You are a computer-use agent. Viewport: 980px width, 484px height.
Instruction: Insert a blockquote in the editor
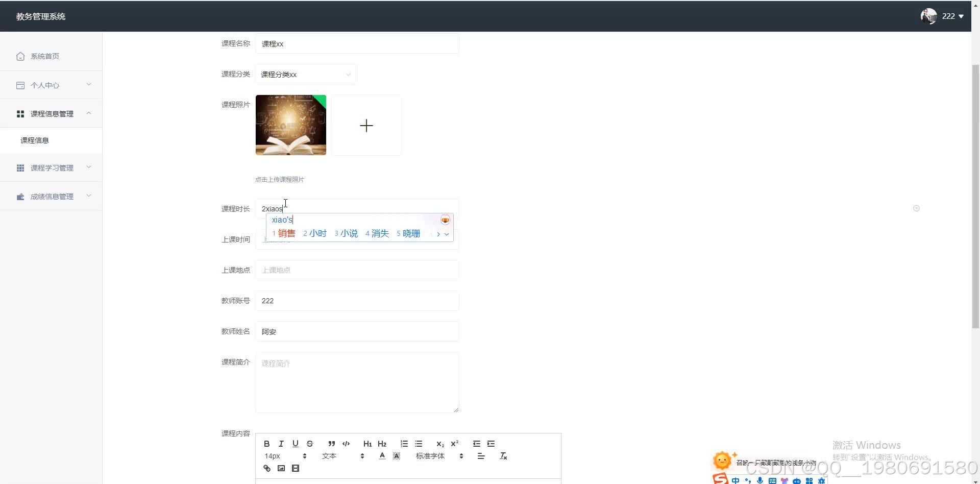[332, 444]
